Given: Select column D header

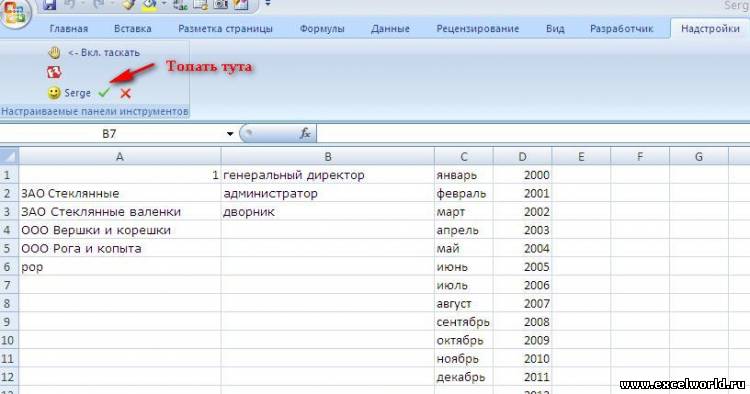Looking at the screenshot, I should 522,156.
